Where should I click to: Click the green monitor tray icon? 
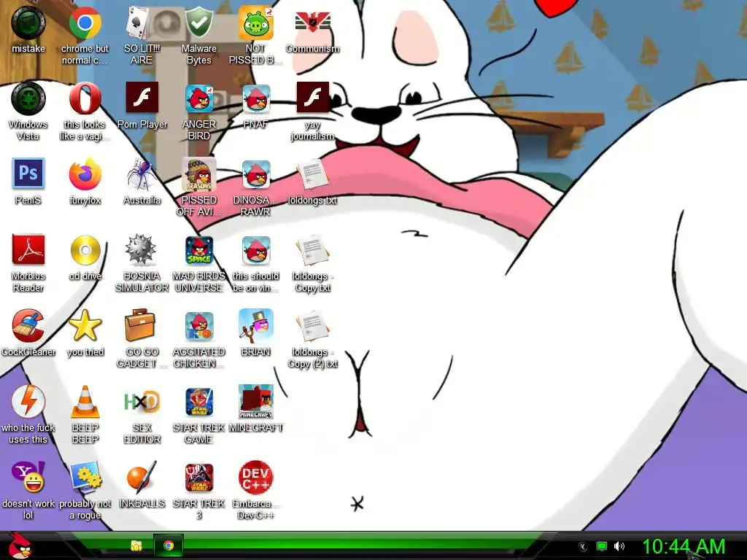[x=602, y=546]
